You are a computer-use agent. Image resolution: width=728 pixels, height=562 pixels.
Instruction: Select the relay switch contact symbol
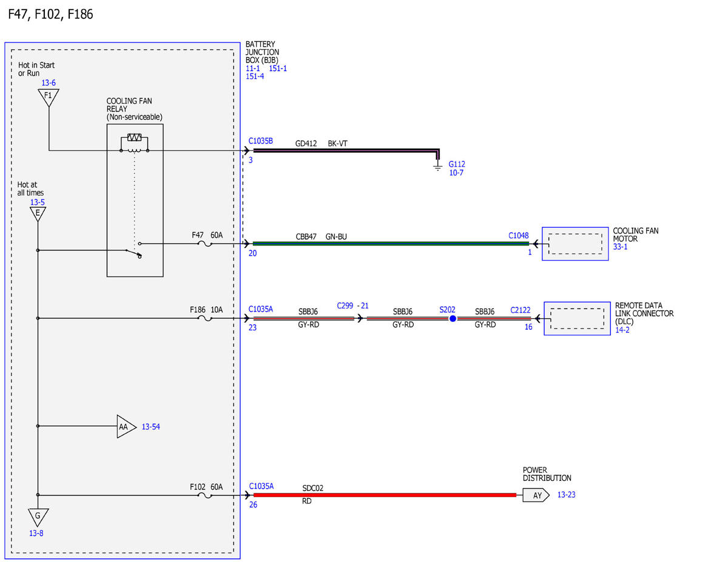(133, 252)
